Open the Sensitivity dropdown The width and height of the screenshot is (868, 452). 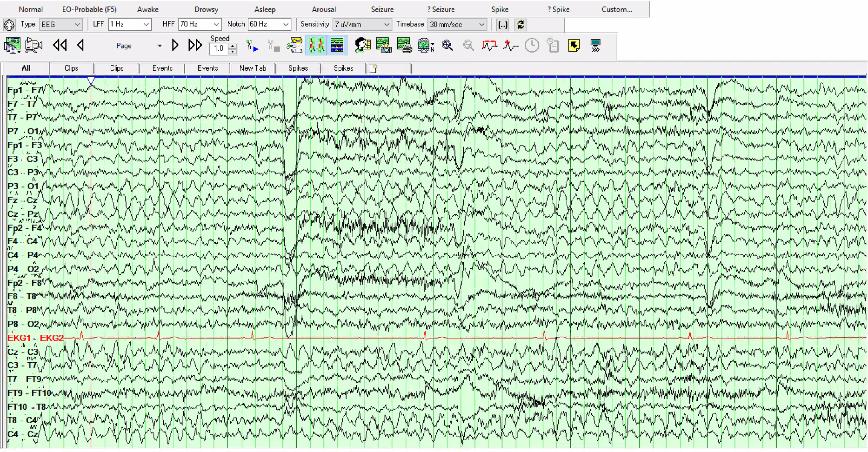click(x=387, y=25)
